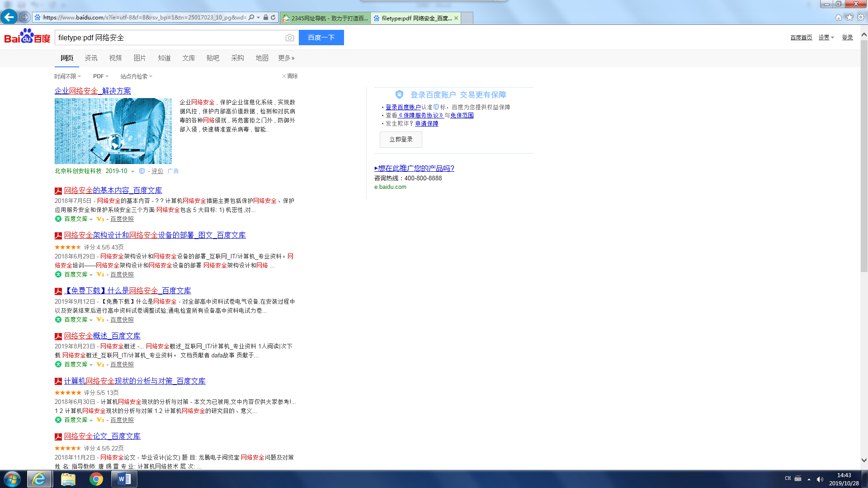
Task: Expand the 时间不限 time filter
Action: coord(67,76)
